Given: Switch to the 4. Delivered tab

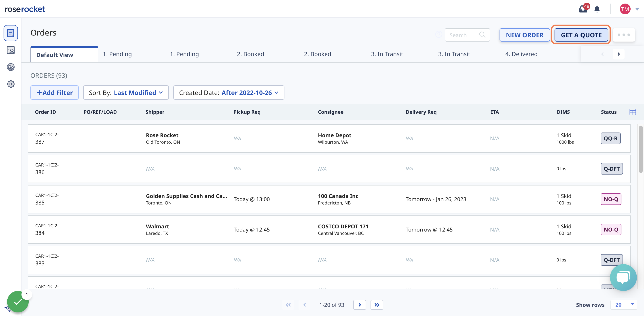Looking at the screenshot, I should click(x=521, y=54).
